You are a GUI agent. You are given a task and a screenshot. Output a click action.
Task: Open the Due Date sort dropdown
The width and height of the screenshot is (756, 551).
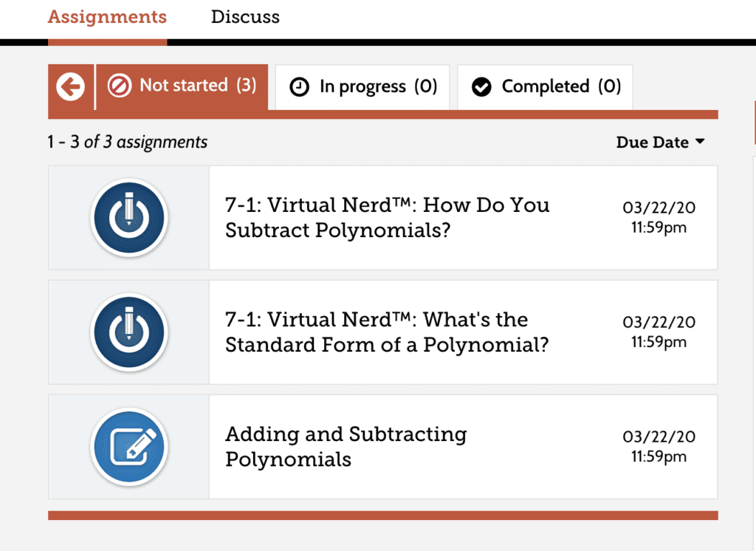click(x=660, y=143)
